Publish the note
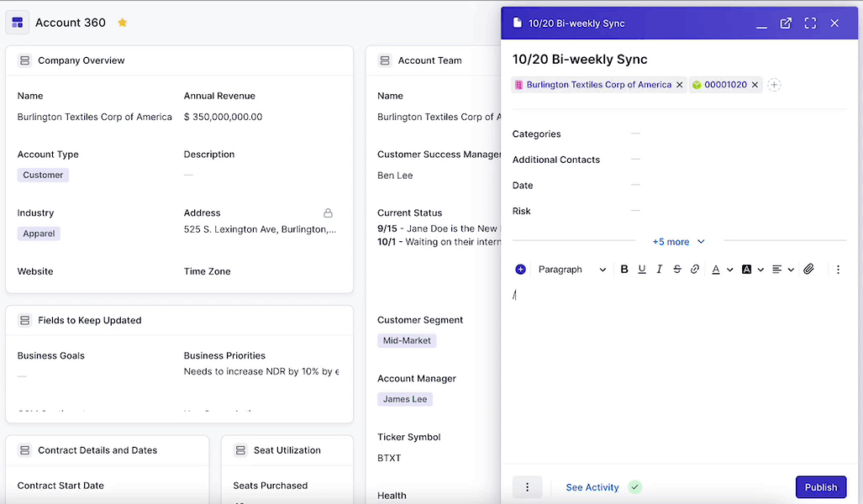 pyautogui.click(x=821, y=487)
